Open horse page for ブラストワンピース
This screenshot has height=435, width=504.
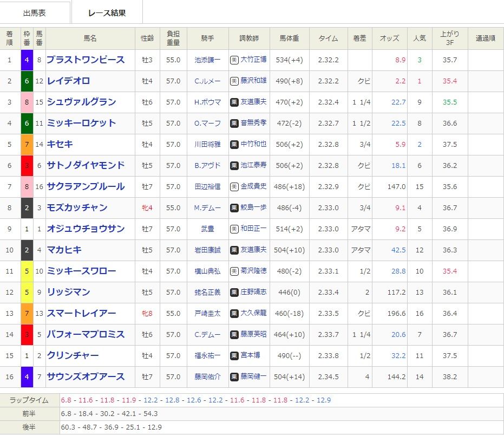coord(86,60)
